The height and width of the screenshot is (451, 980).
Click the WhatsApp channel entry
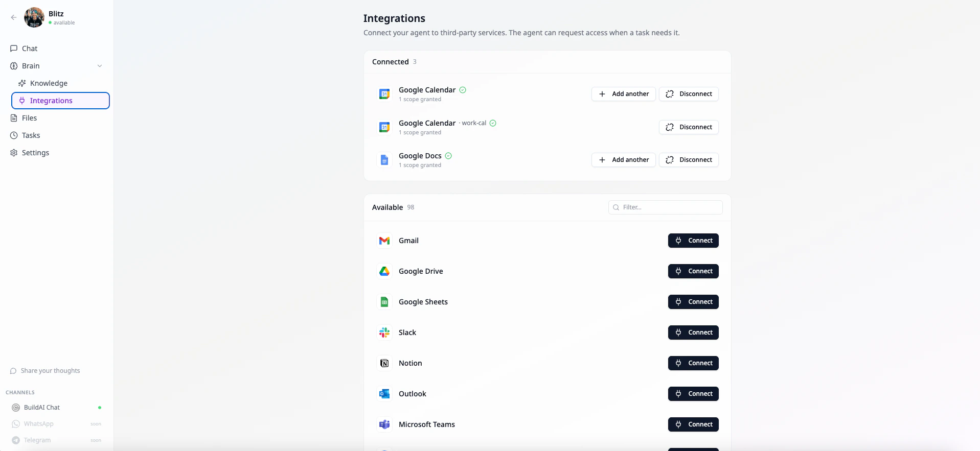[x=57, y=424]
